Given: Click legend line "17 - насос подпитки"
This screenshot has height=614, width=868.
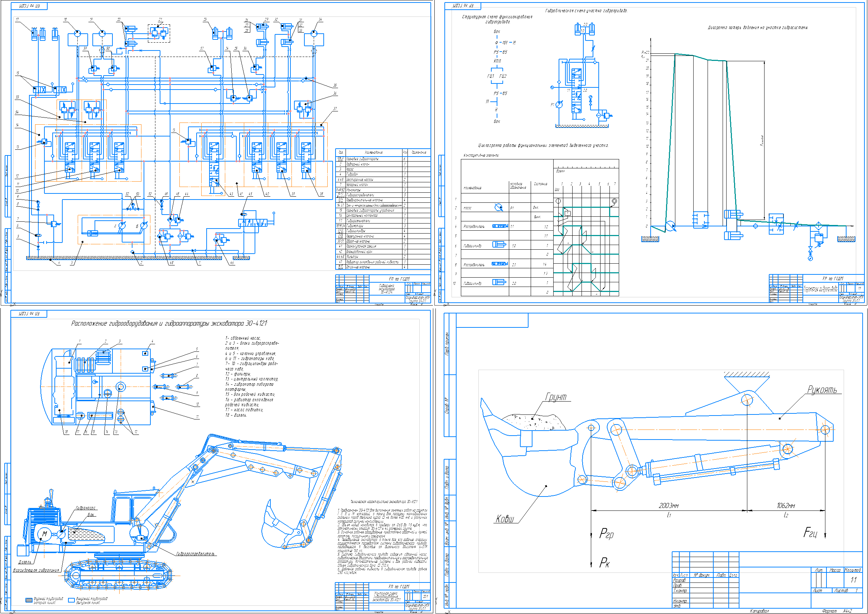Looking at the screenshot, I should (x=244, y=410).
